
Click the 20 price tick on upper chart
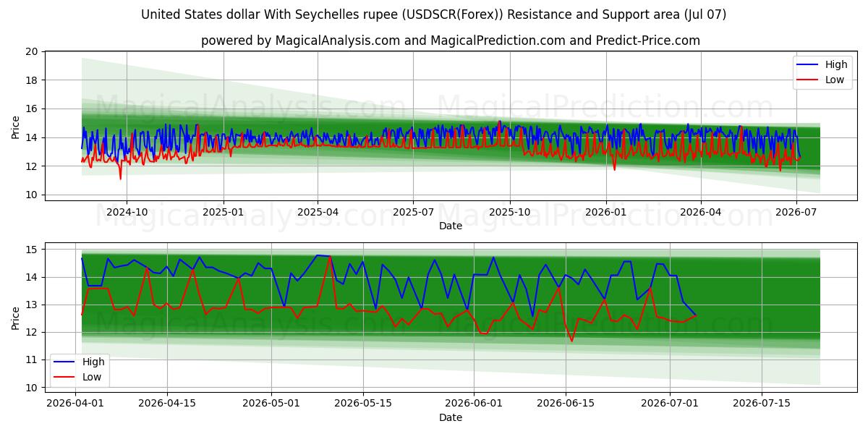tap(32, 51)
